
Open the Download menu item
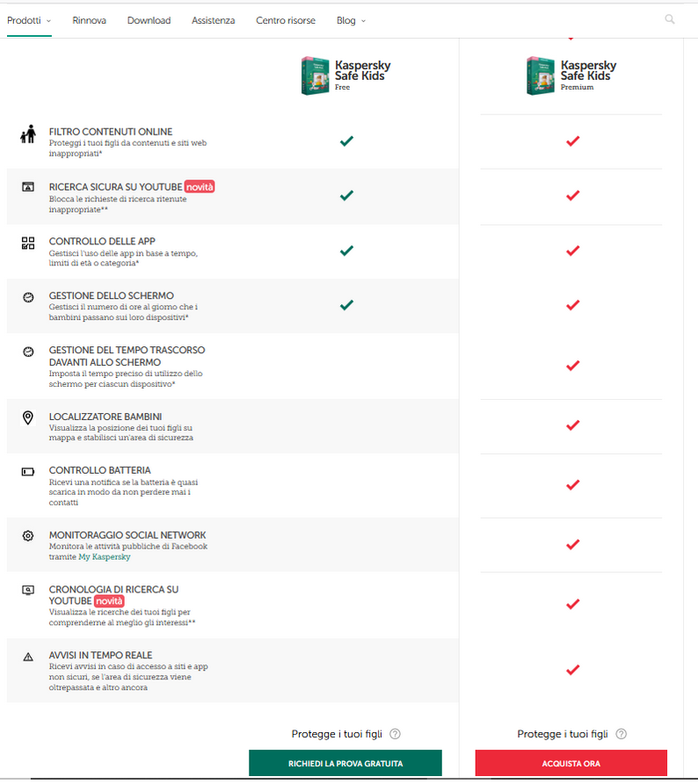[x=149, y=20]
